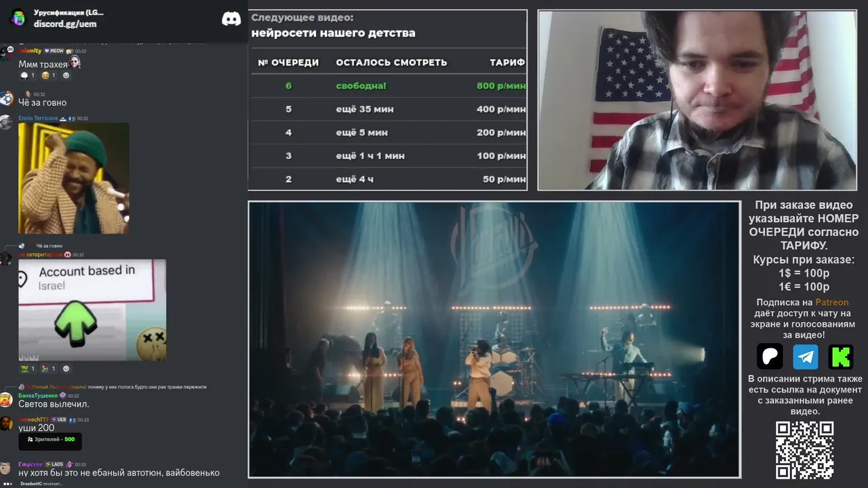
Task: Click the green 'свободна!' cell
Action: pos(361,86)
